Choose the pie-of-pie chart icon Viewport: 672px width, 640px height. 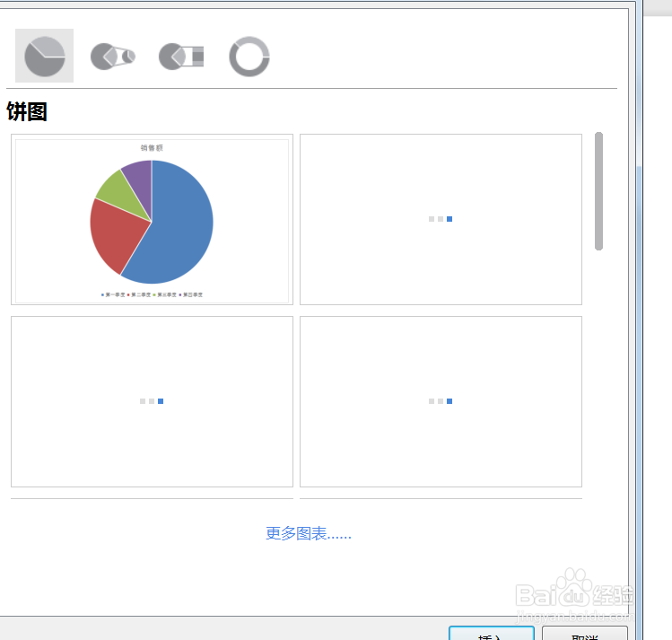click(113, 57)
